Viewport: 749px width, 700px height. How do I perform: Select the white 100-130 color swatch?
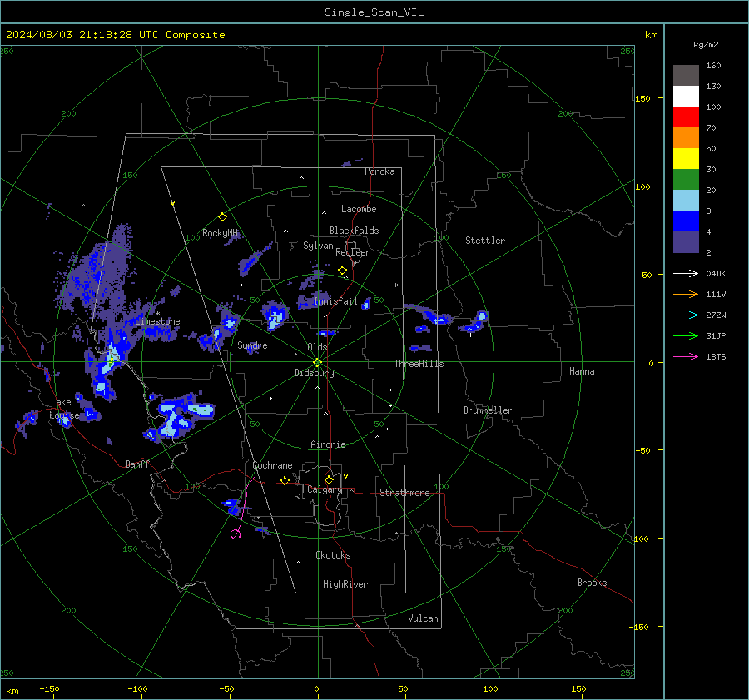tap(686, 97)
